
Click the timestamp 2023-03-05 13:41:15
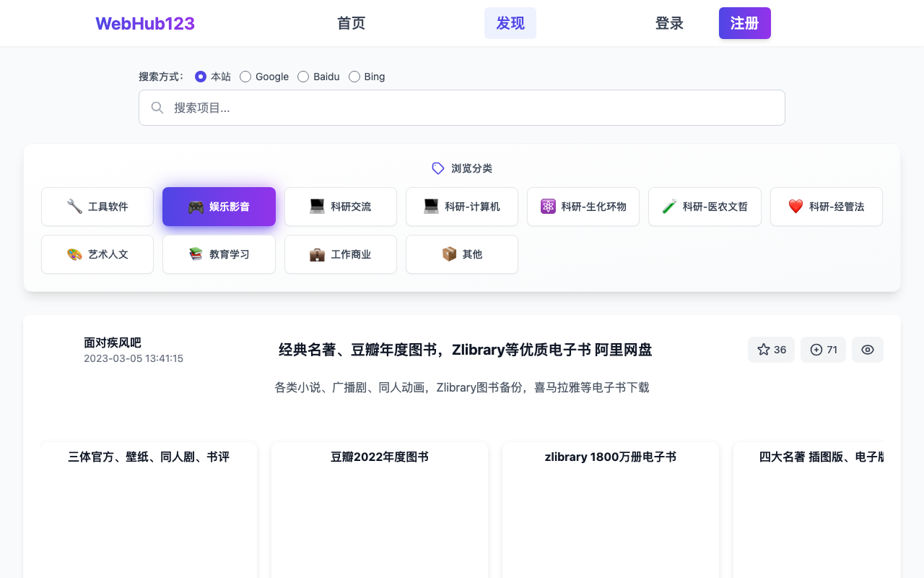tap(134, 358)
